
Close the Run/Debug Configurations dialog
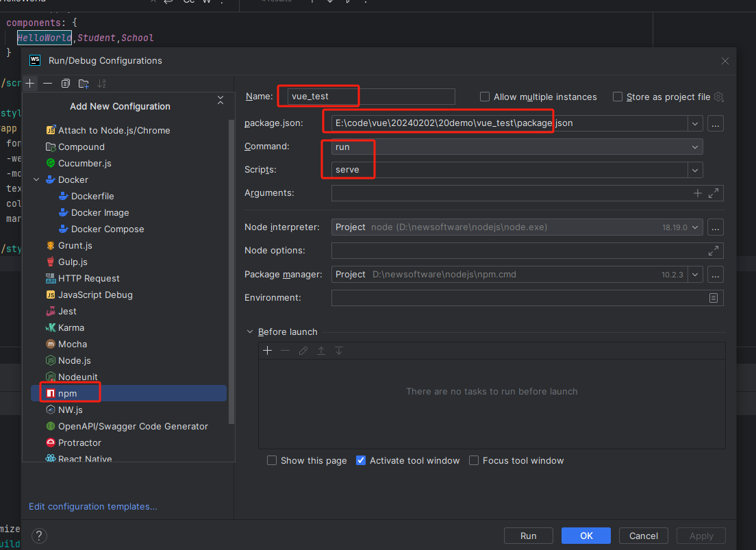point(724,61)
